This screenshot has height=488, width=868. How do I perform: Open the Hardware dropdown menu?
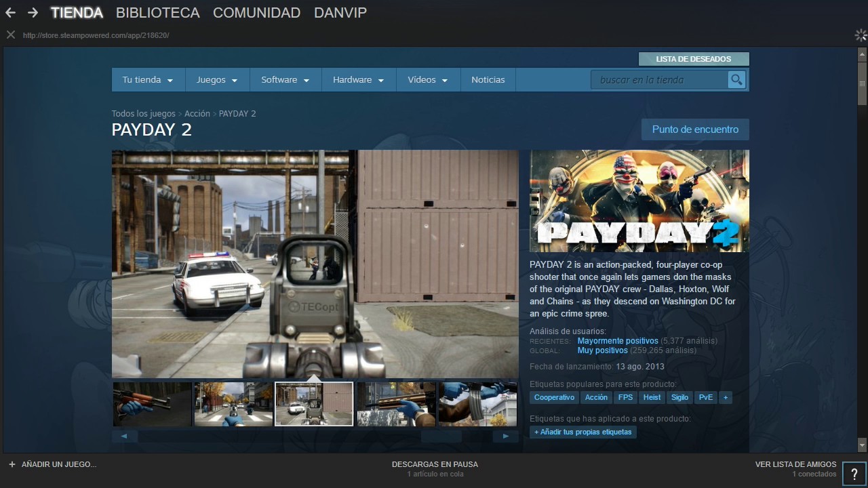[359, 80]
